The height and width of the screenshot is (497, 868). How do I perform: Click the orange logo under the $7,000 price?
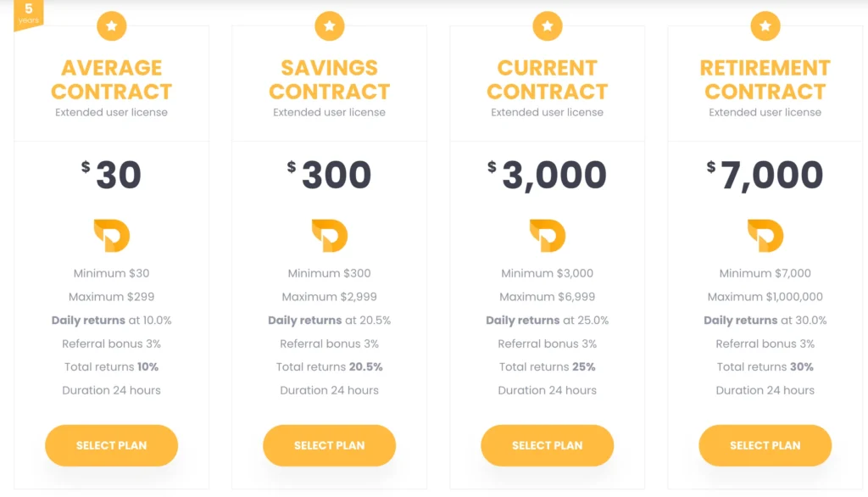pyautogui.click(x=765, y=235)
